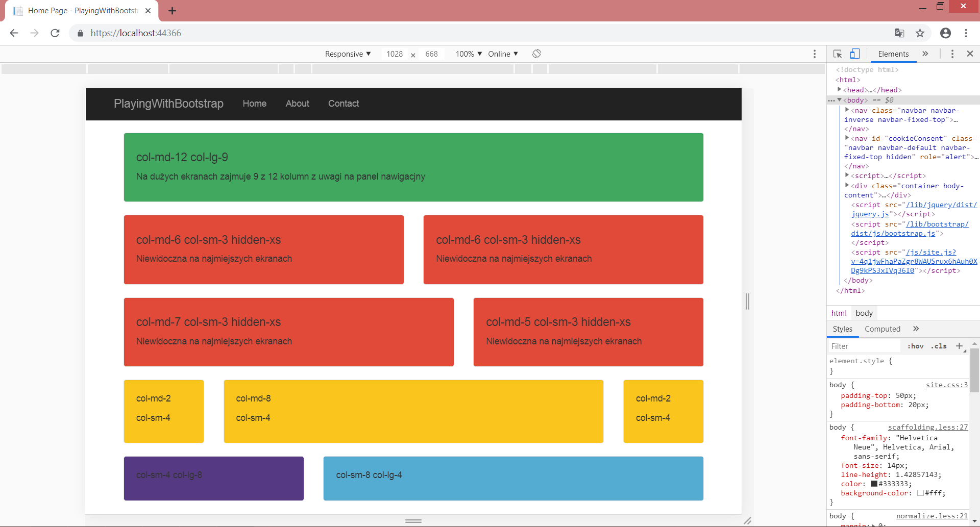Open the Contact nav link

pos(344,104)
